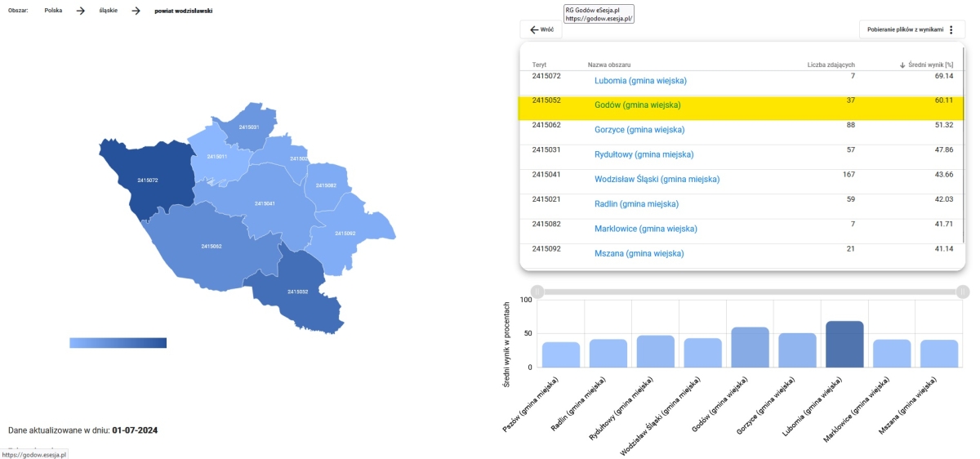Select map region 2415041

tap(265, 203)
